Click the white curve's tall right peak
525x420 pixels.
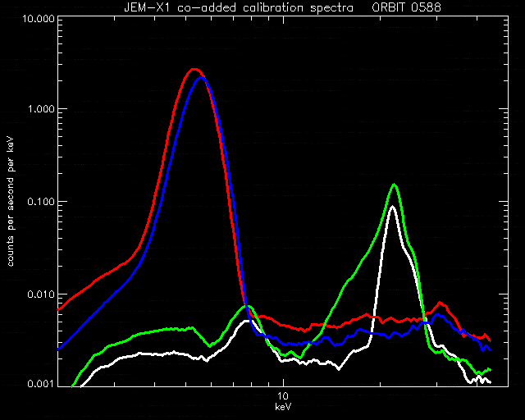pos(392,207)
